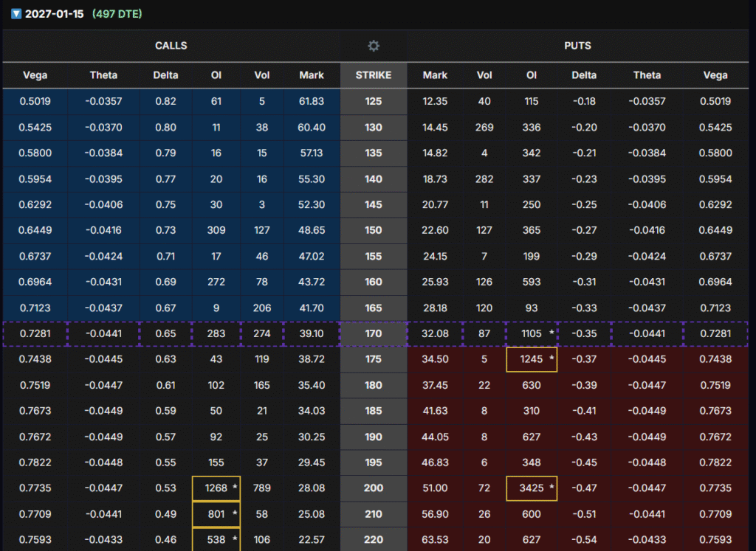Click highlighted put OI 3425 at strike 200

(532, 488)
